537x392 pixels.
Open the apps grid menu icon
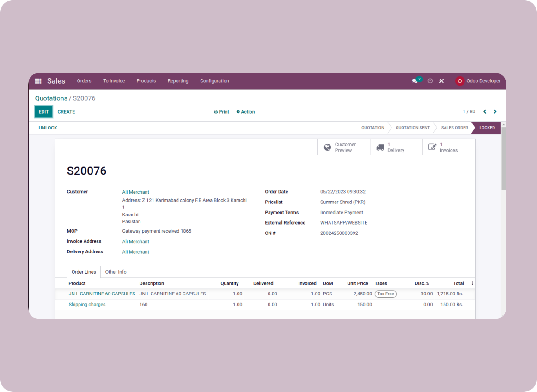[38, 81]
